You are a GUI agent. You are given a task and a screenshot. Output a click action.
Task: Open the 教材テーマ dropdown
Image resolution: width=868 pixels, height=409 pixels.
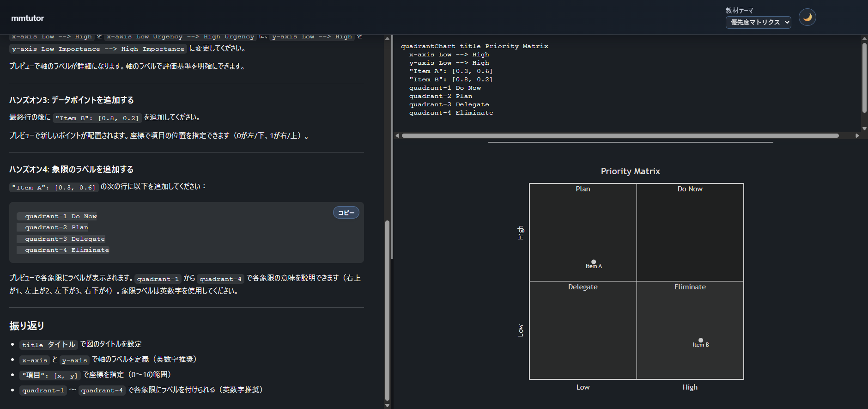click(x=758, y=22)
